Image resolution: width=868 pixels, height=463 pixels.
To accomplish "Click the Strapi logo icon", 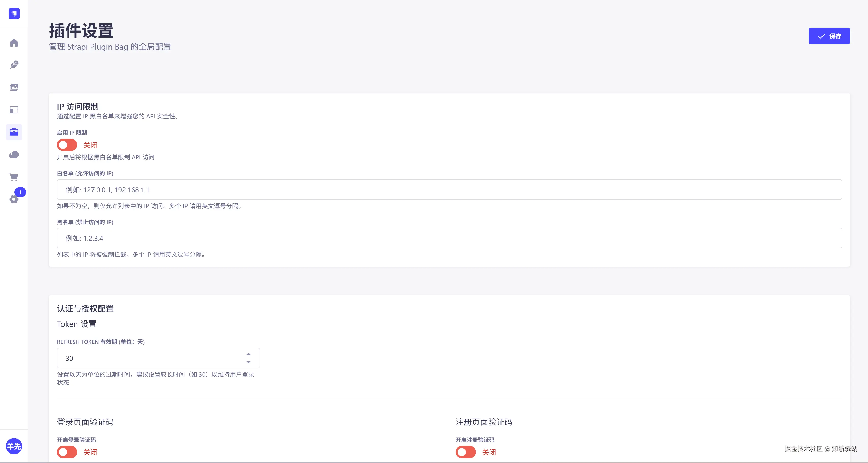I will (x=14, y=14).
